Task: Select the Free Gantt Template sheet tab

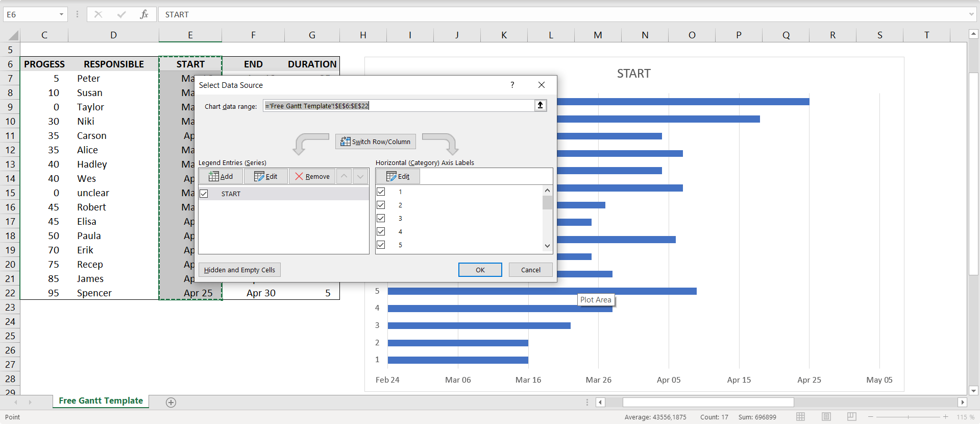Action: pos(101,401)
